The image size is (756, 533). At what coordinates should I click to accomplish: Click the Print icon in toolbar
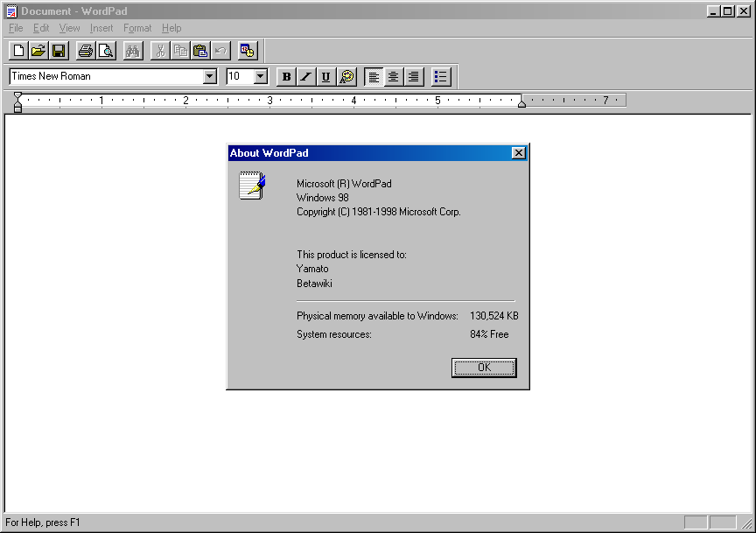tap(86, 51)
